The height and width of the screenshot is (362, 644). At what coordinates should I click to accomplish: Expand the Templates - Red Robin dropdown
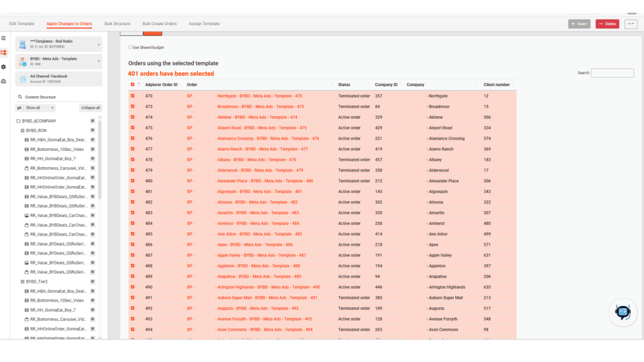(x=99, y=44)
